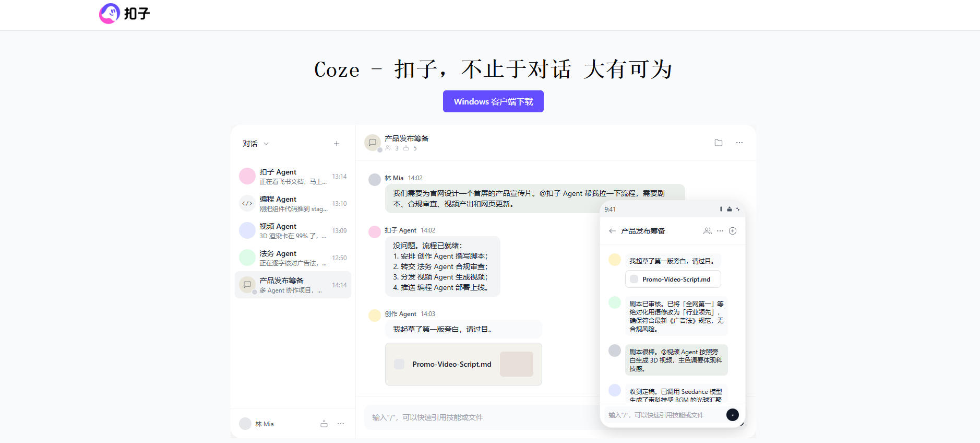Open the 视频 Agent conversation
Viewport: 980px width, 443px height.
[293, 231]
